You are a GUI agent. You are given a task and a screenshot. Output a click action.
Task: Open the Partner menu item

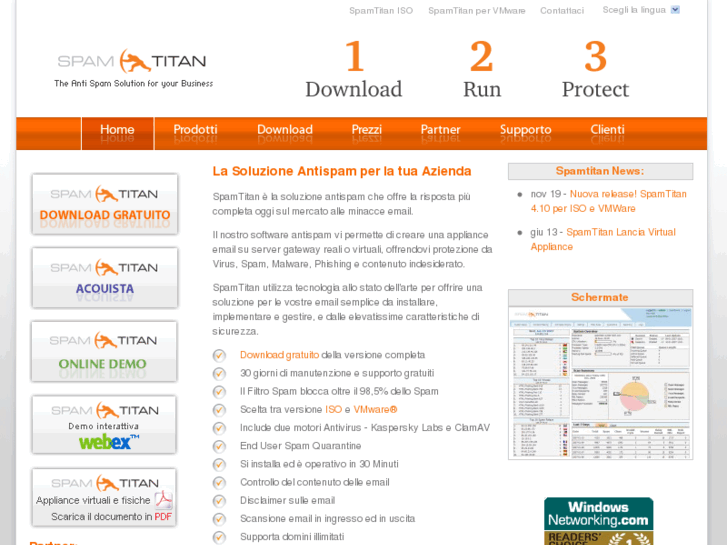coord(440,130)
